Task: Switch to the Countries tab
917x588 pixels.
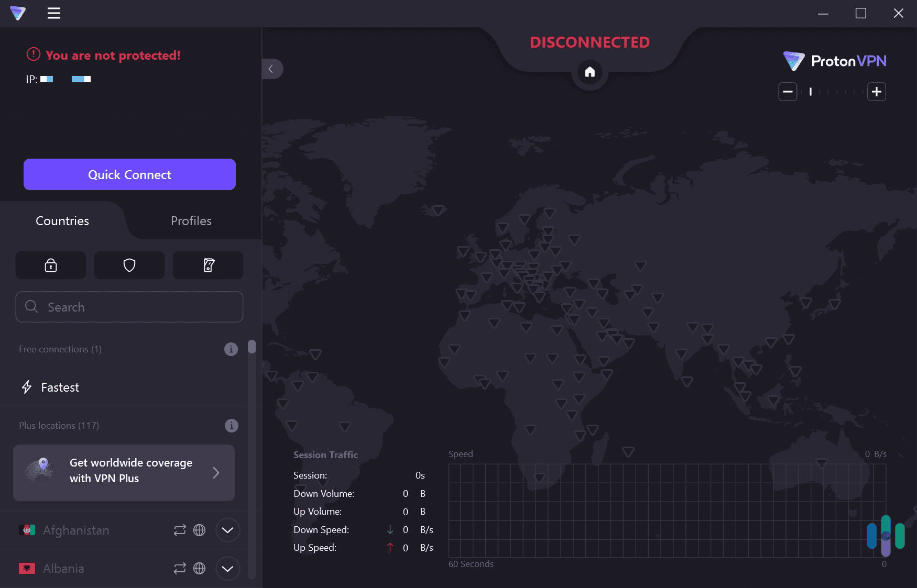Action: point(62,220)
